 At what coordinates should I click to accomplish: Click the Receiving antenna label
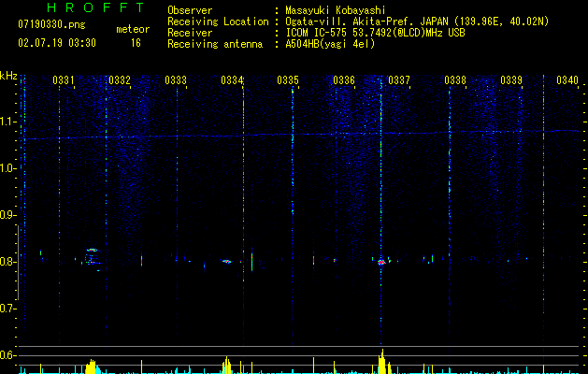(215, 44)
